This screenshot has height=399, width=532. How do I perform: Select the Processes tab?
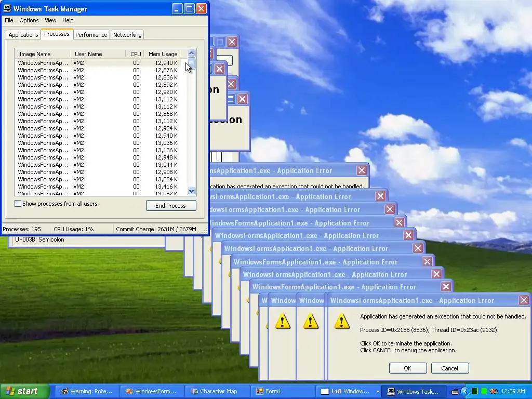[57, 34]
